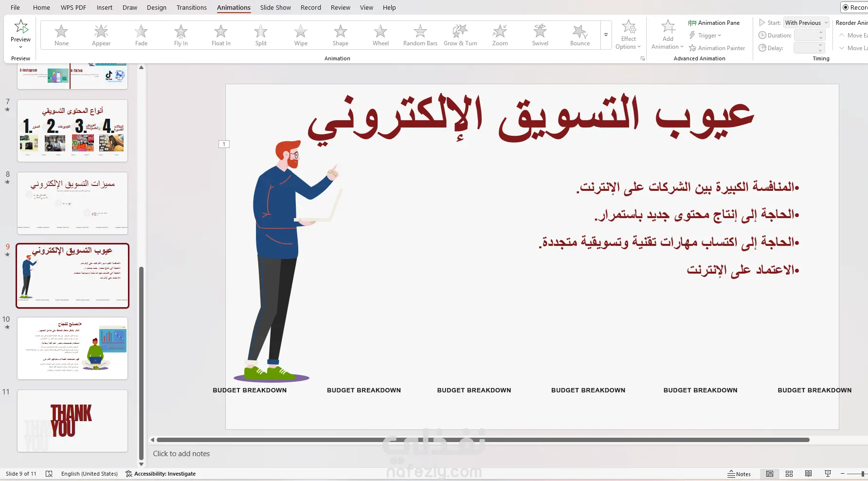Screen dimensions: 868x481
Task: Click zoom out minus button
Action: click(842, 474)
